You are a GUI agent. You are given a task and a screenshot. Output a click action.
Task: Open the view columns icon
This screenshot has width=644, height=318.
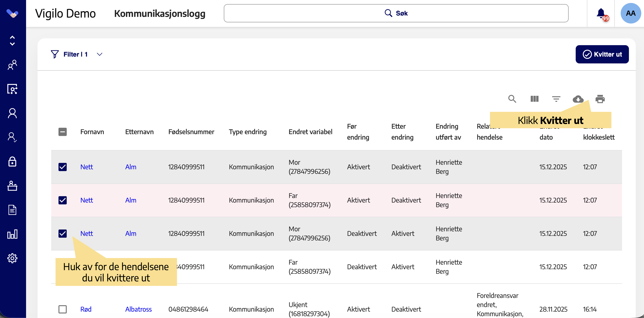tap(534, 99)
